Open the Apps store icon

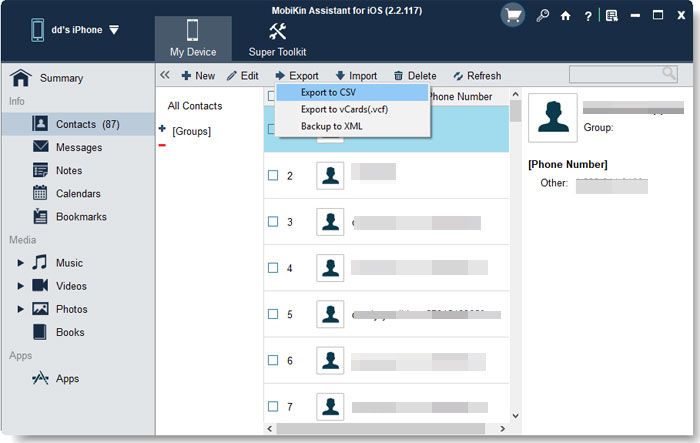(40, 378)
